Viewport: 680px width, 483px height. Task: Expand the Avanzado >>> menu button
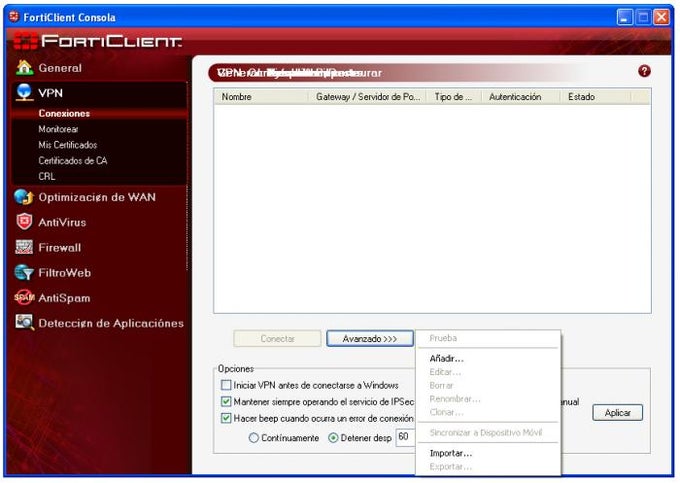point(369,339)
